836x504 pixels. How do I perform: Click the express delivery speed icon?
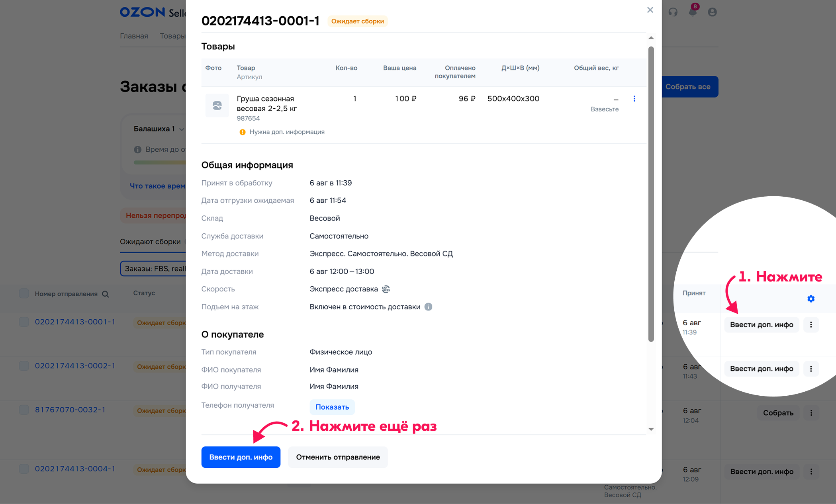point(386,289)
